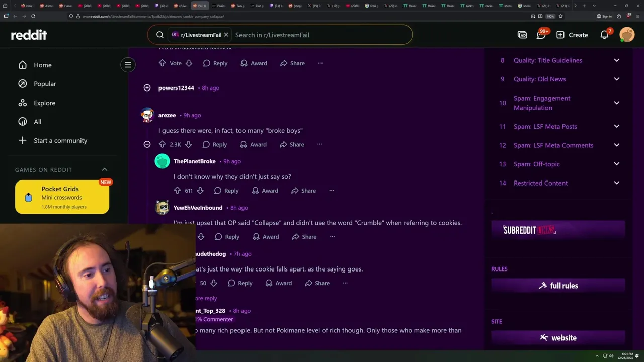Image resolution: width=644 pixels, height=362 pixels.
Task: Click the website button
Action: pyautogui.click(x=558, y=338)
